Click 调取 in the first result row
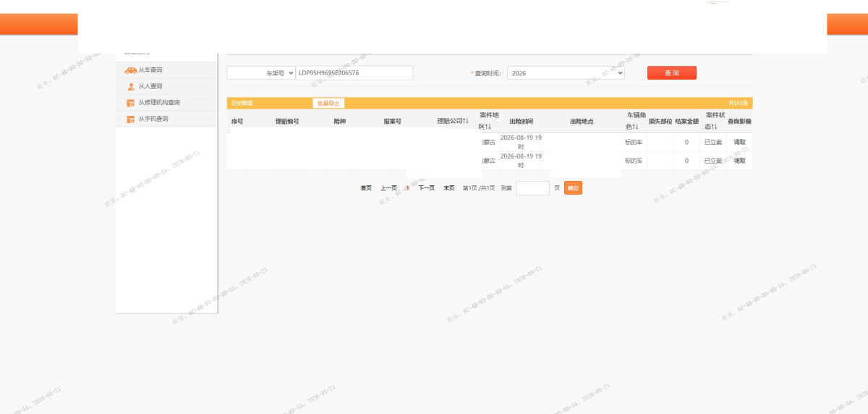 pos(740,142)
